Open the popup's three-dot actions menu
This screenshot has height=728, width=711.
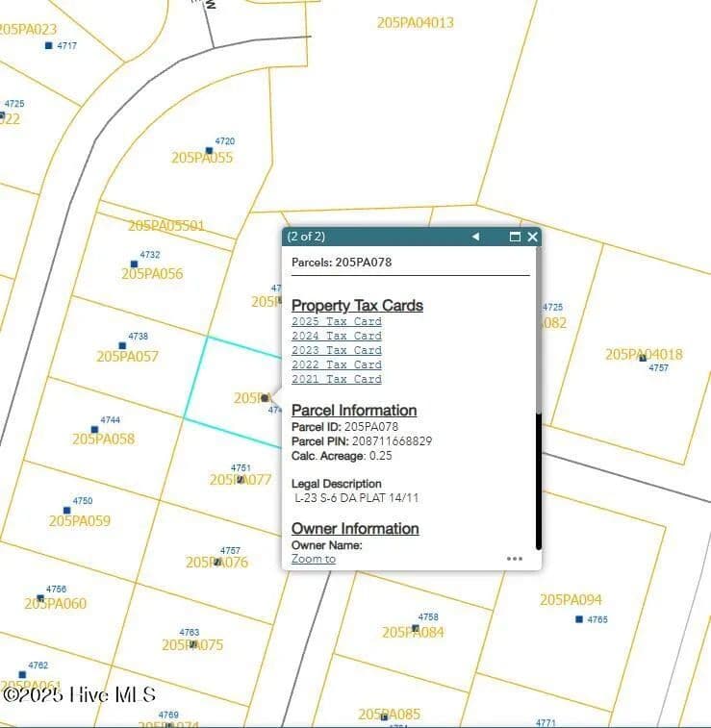click(515, 559)
